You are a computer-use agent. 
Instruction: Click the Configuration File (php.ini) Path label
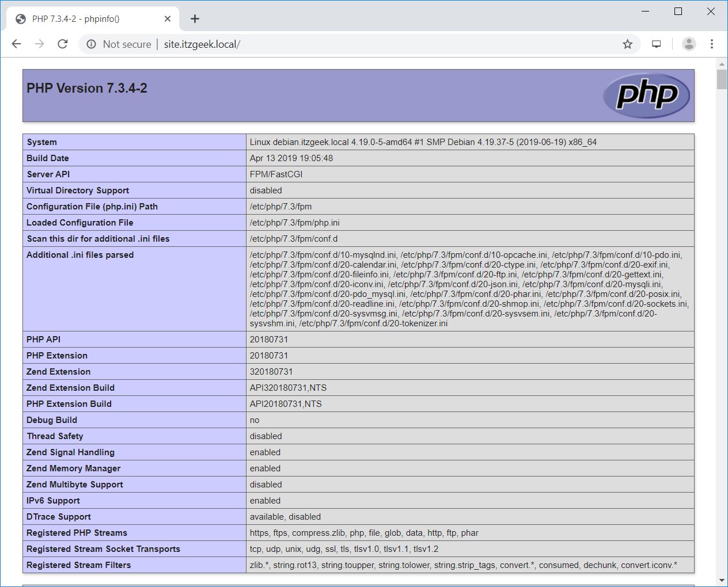(92, 207)
